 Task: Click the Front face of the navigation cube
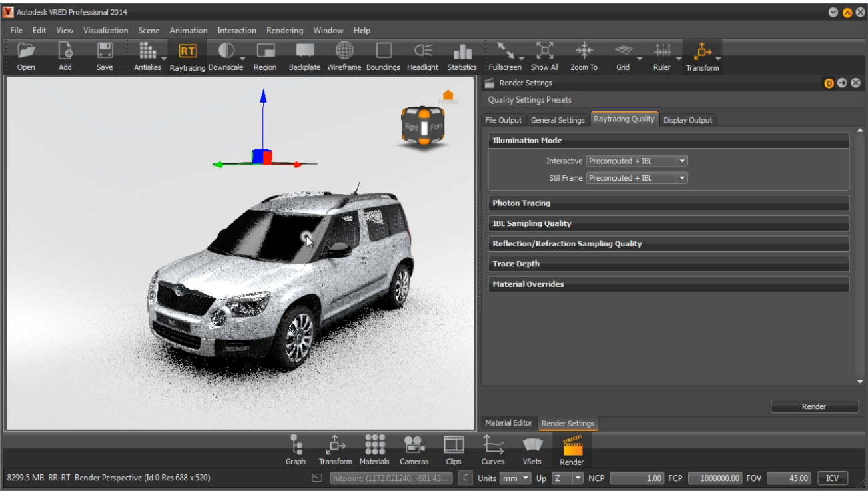[x=436, y=126]
